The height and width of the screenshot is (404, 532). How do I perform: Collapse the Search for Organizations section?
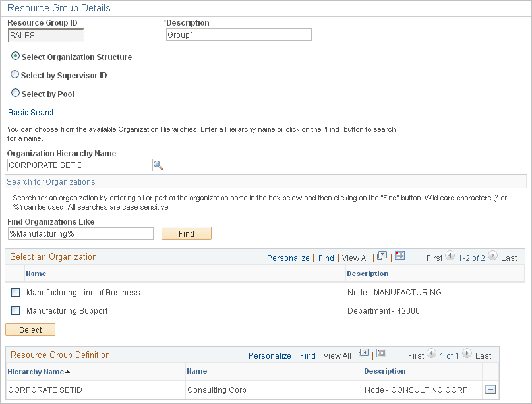(50, 181)
